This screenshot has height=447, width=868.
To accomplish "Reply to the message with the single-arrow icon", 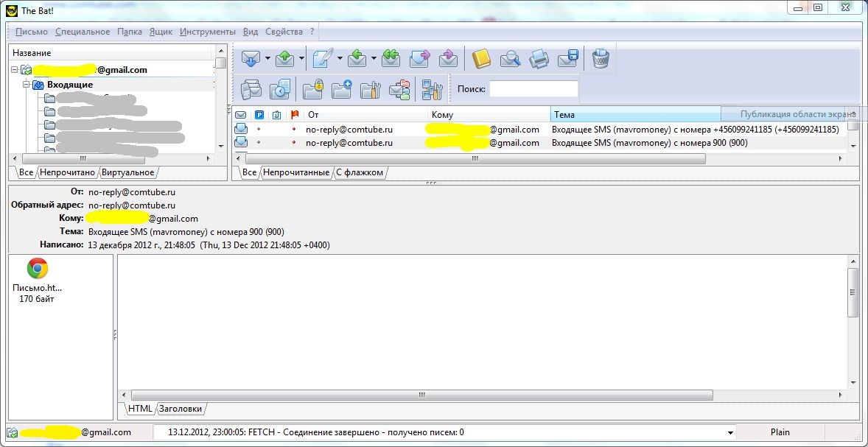I will (357, 58).
